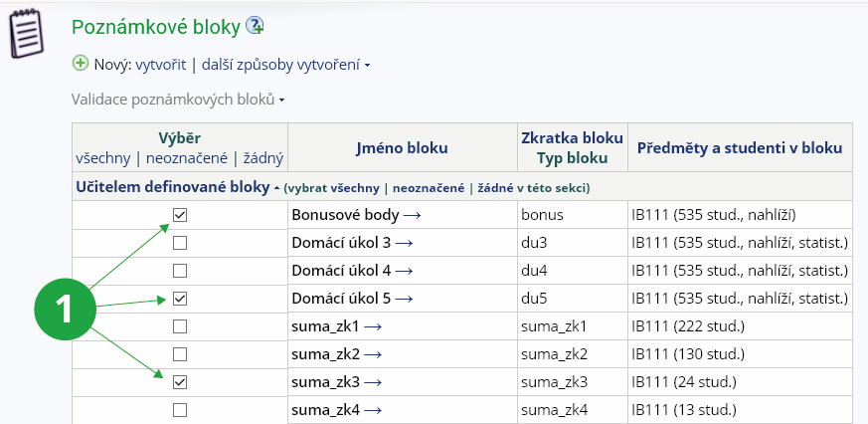The height and width of the screenshot is (424, 868).
Task: Expand další způsoby vytvoření dropdown
Action: 285,65
